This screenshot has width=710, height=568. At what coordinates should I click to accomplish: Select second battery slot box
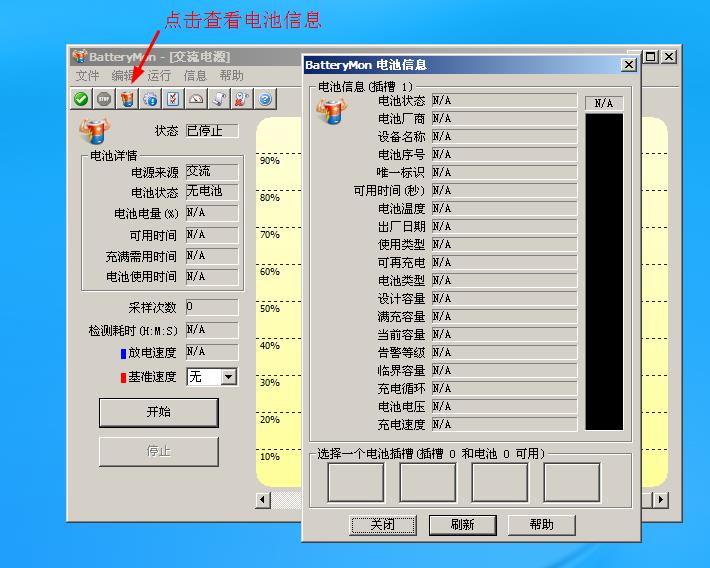[428, 482]
